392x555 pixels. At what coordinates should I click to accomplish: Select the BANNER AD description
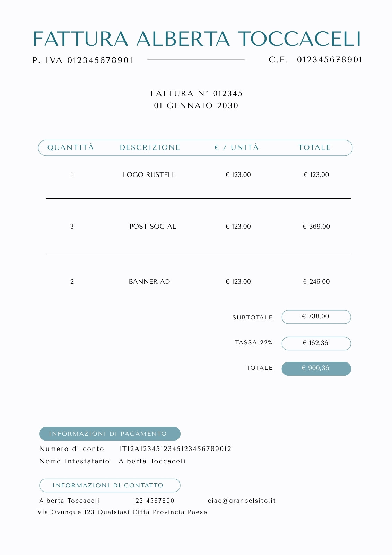[x=149, y=282]
